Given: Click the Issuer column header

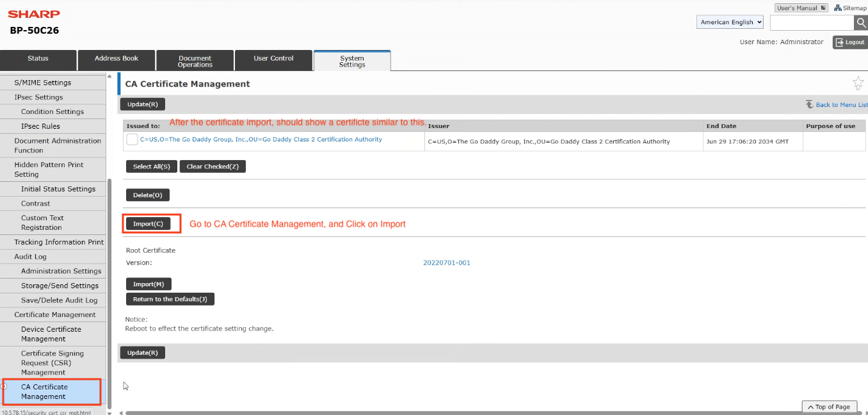Looking at the screenshot, I should [563, 126].
